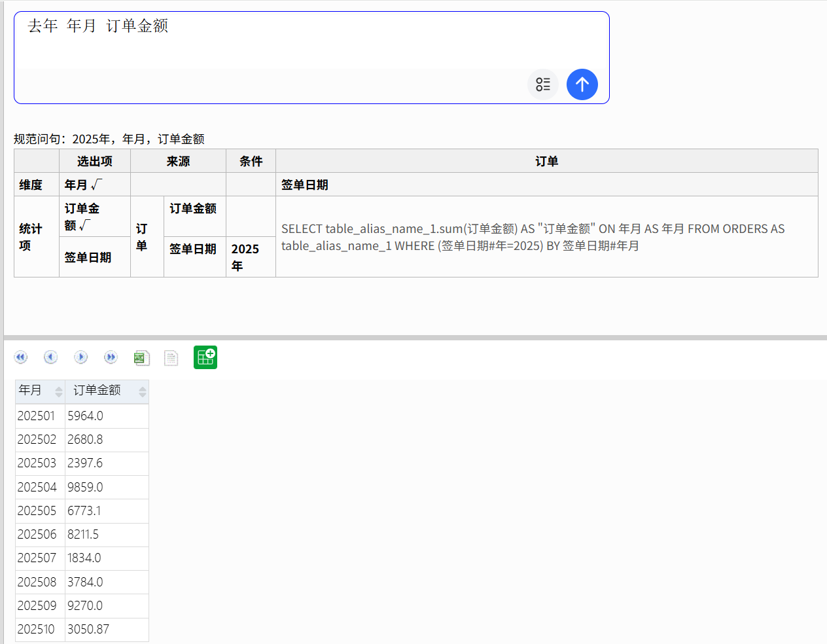Click the 条件 column header
The width and height of the screenshot is (827, 644).
[251, 161]
